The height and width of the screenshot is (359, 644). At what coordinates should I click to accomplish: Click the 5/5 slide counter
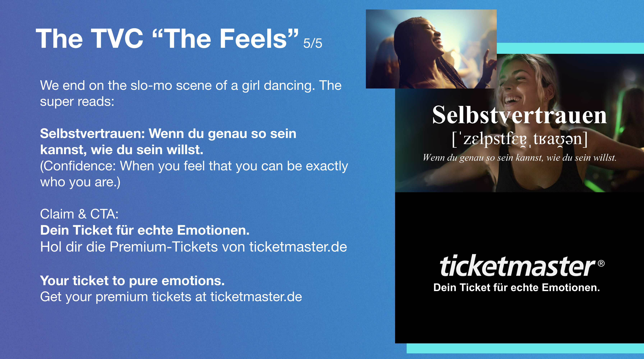click(313, 43)
